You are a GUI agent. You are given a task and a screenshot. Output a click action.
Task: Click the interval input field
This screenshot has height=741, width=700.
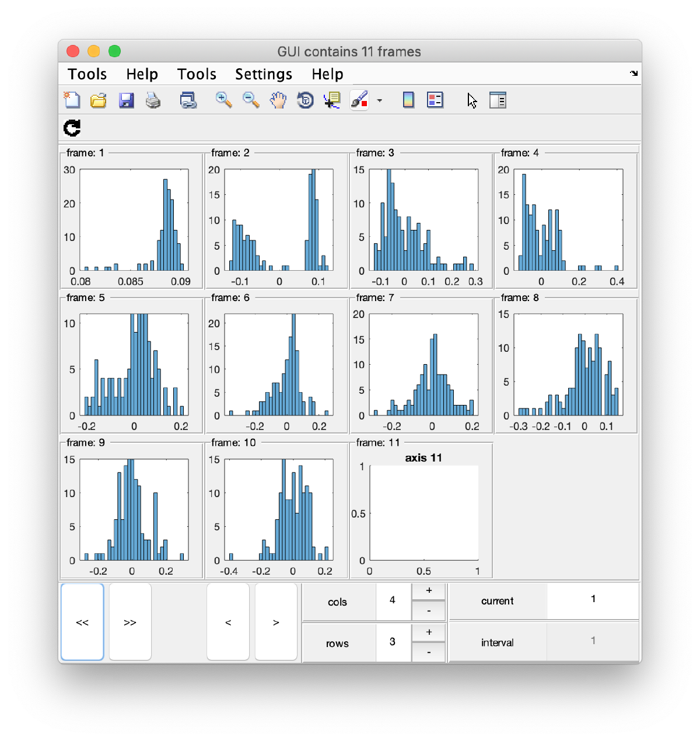point(593,641)
